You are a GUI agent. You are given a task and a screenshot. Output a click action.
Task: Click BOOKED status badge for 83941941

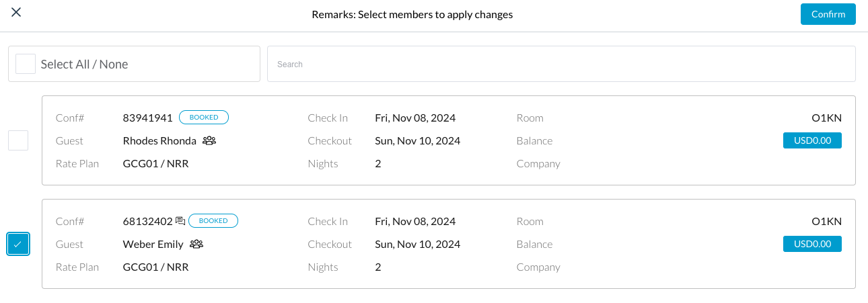tap(204, 118)
